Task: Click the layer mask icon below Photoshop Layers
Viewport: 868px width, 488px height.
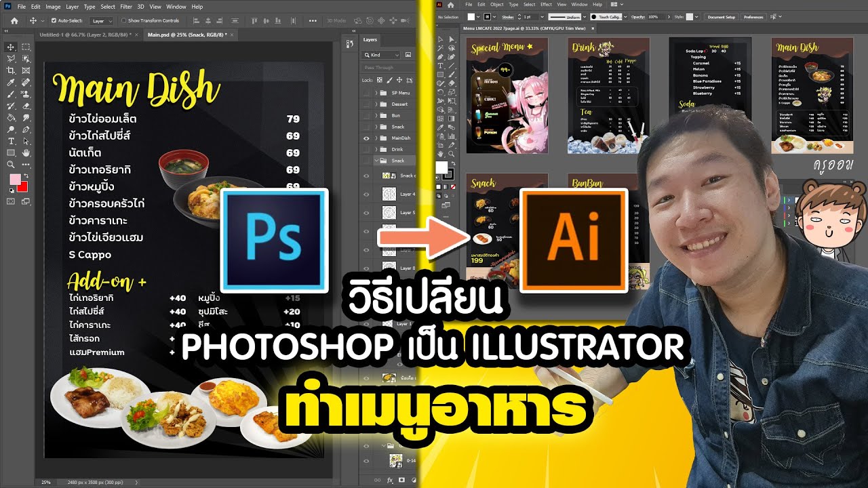Action: 401,480
